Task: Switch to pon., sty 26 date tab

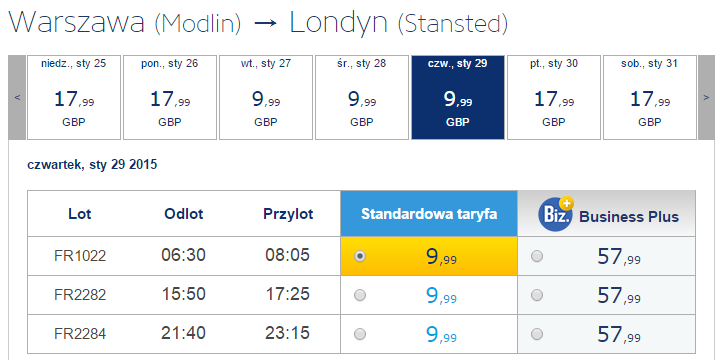Action: 170,98
